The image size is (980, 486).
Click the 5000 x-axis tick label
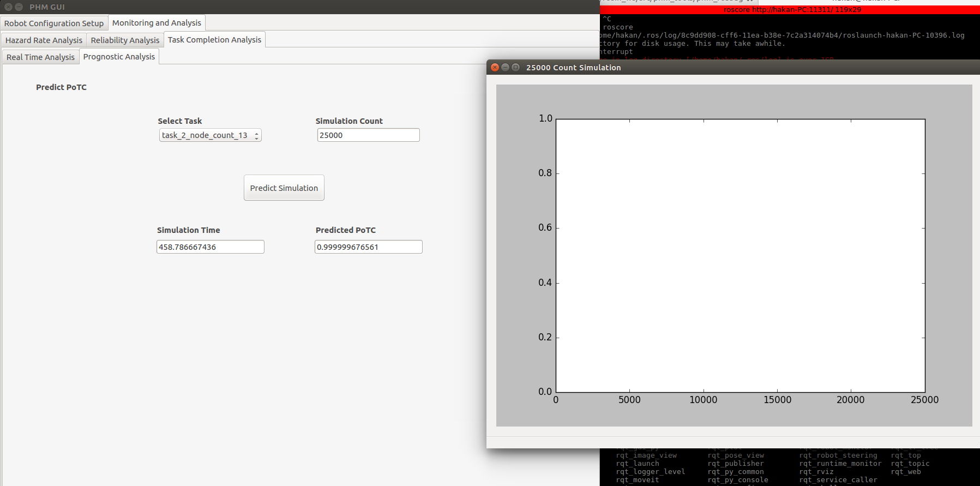[629, 400]
